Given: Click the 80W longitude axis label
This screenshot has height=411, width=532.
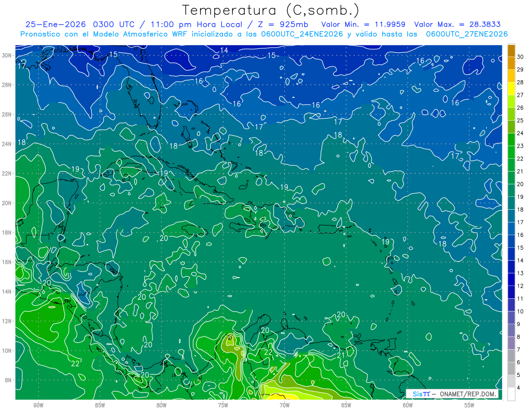Looking at the screenshot, I should [x=161, y=405].
